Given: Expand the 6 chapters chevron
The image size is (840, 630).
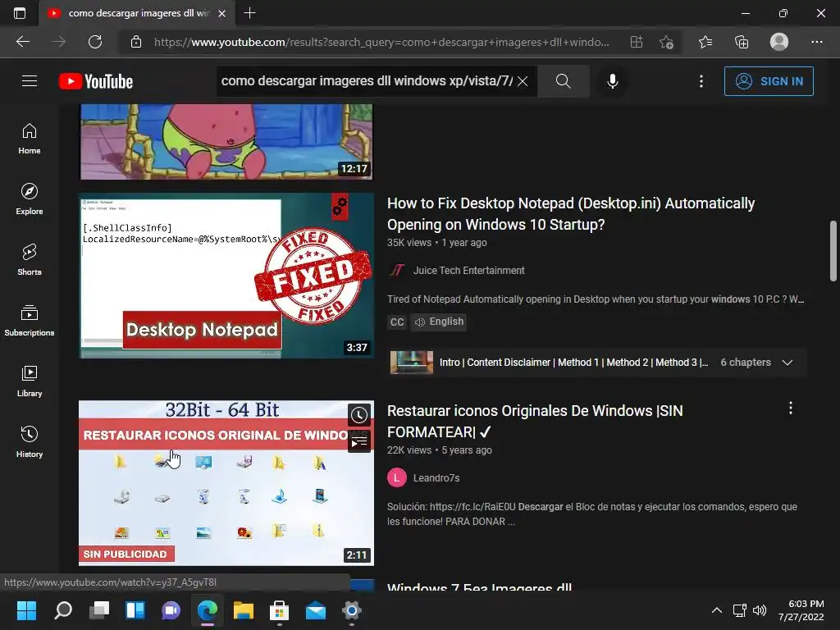Looking at the screenshot, I should 787,363.
